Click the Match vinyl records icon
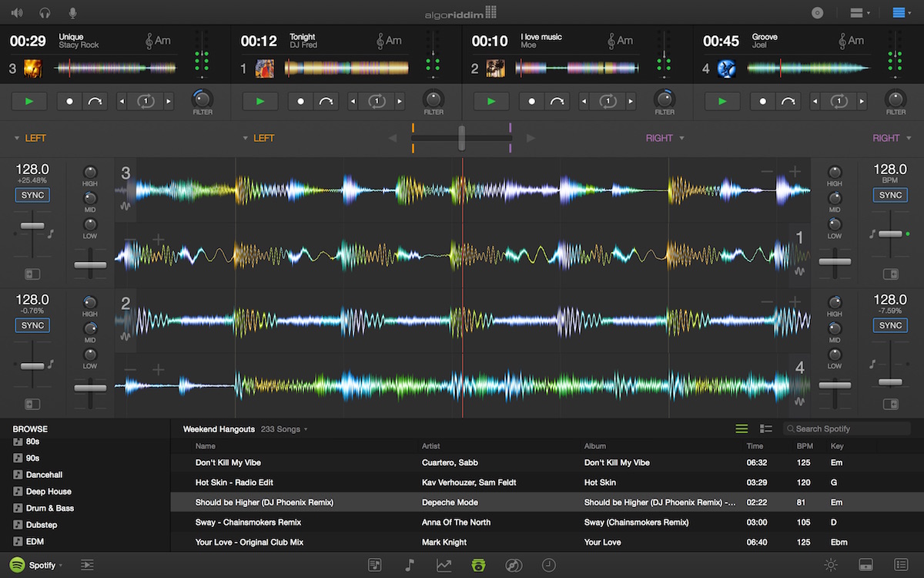924x578 pixels. point(513,564)
